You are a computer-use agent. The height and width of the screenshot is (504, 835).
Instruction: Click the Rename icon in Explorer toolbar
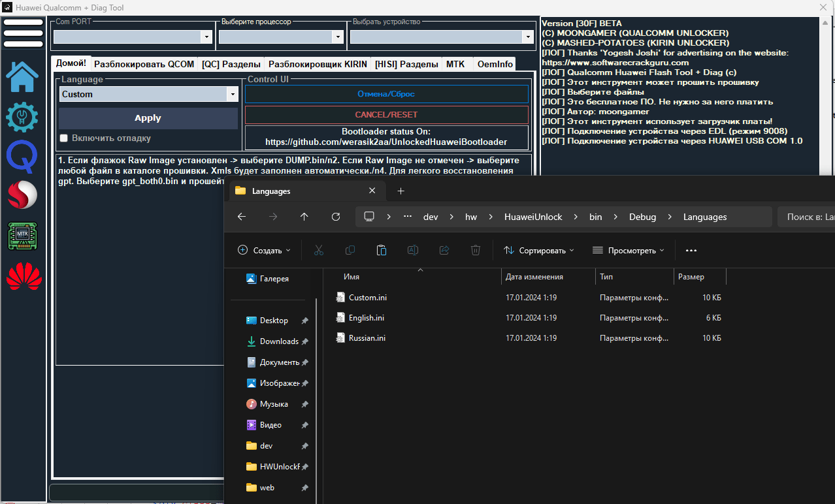click(x=413, y=250)
